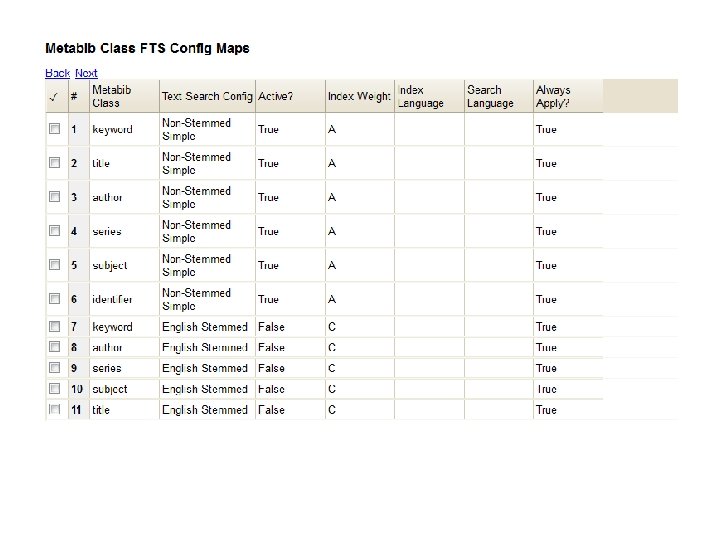This screenshot has height=540, width=720.
Task: Select checkbox for row 7 stemmed keyword
Action: 55,327
